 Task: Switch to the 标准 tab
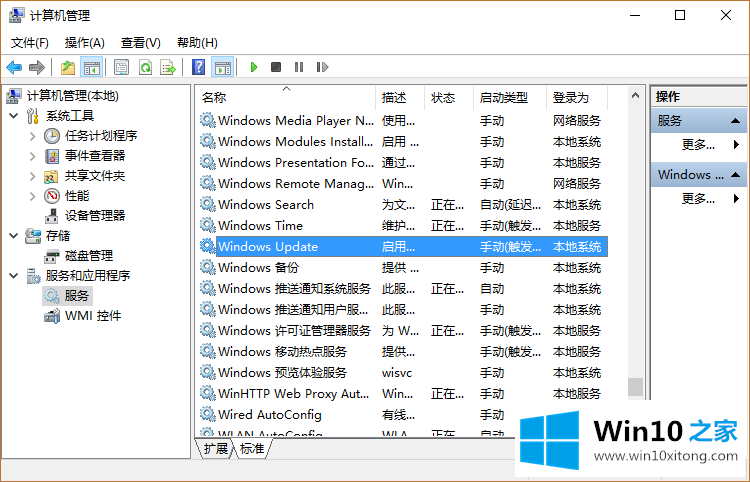coord(253,449)
